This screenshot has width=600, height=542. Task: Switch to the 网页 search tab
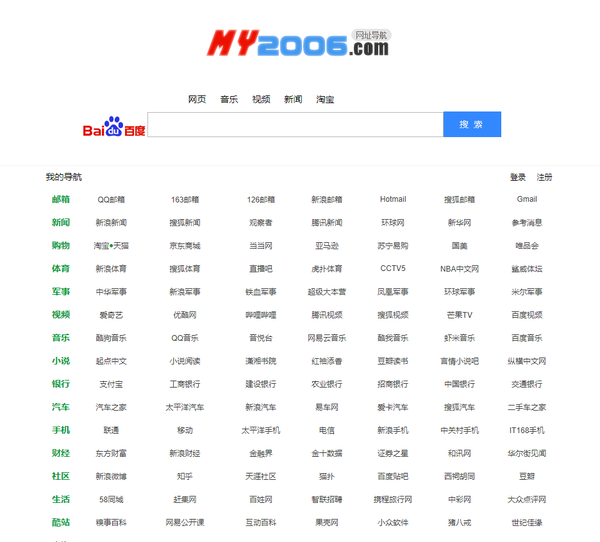[x=197, y=99]
